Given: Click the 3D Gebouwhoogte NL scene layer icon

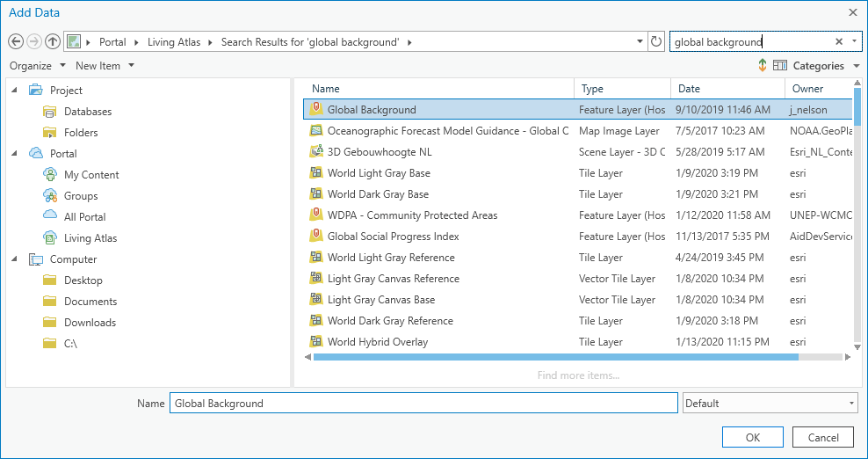Looking at the screenshot, I should [316, 152].
